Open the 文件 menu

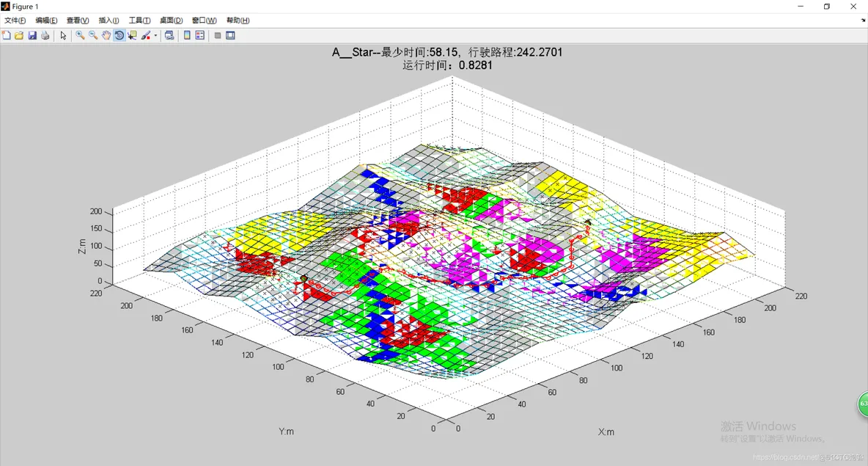(15, 20)
